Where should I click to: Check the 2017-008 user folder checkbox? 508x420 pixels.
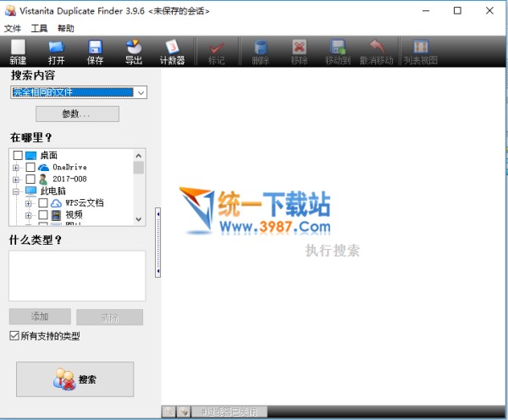pyautogui.click(x=30, y=180)
